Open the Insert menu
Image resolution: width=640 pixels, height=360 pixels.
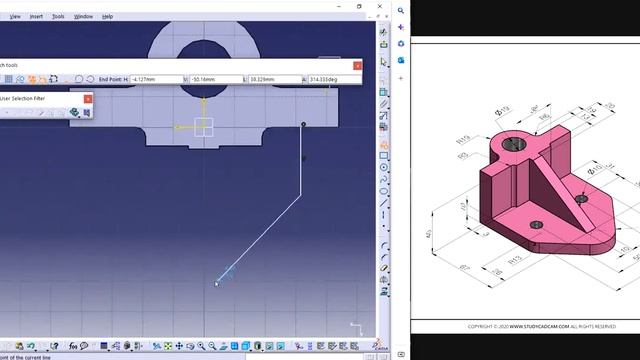(x=36, y=17)
